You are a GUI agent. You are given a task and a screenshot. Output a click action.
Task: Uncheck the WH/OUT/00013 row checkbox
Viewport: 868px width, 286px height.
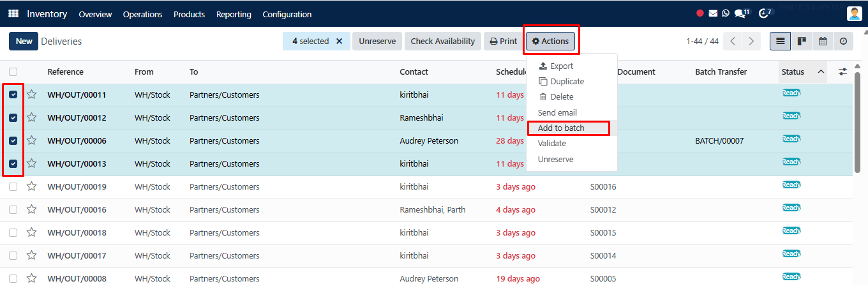pyautogui.click(x=13, y=163)
